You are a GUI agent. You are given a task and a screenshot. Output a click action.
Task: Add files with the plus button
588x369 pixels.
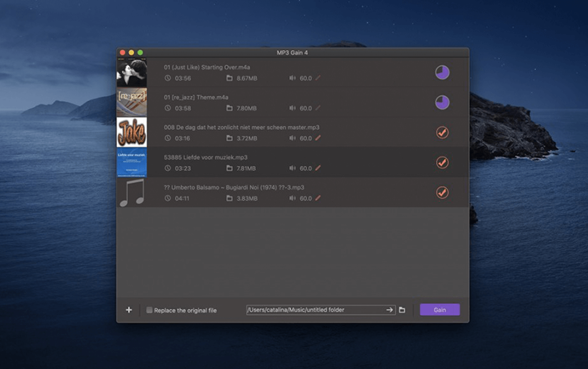click(x=129, y=310)
